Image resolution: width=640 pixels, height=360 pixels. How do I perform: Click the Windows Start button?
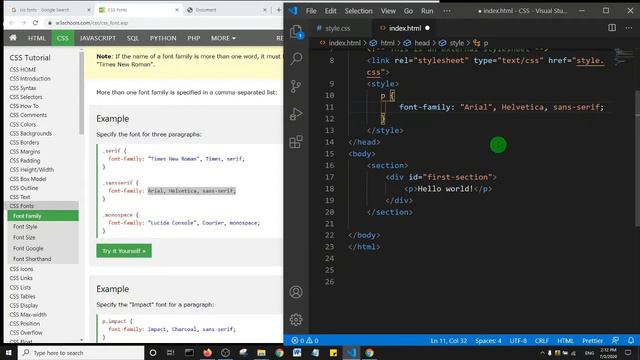coord(9,353)
